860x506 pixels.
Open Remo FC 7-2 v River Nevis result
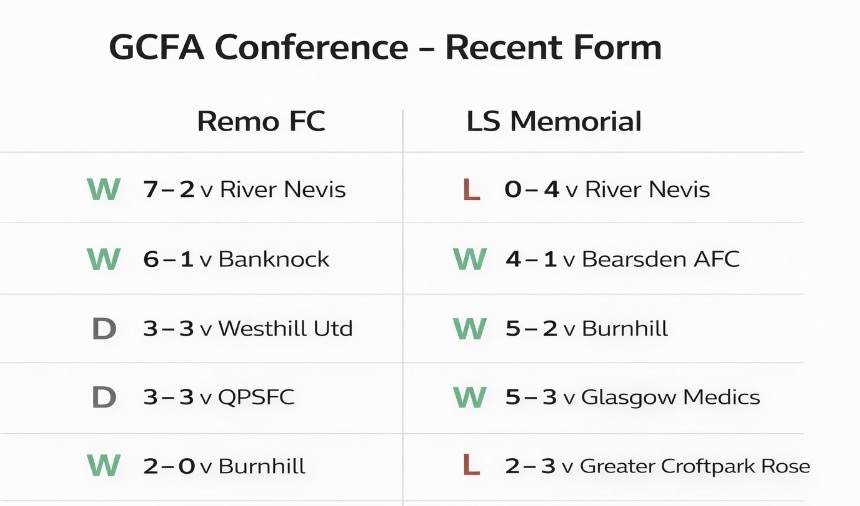pyautogui.click(x=244, y=189)
